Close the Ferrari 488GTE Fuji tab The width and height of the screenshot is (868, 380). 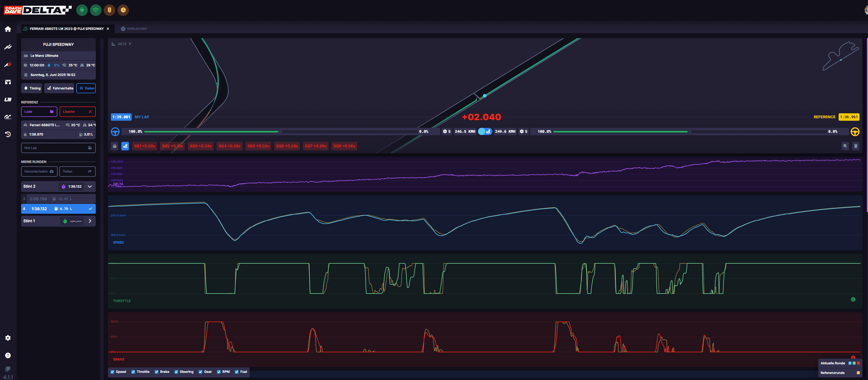[x=108, y=29]
